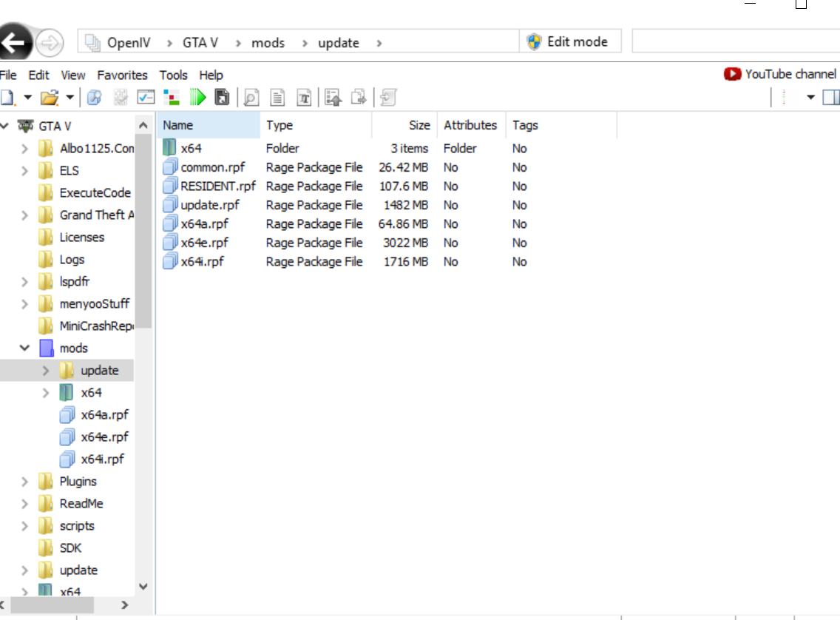Select the Logs tree folder
The image size is (840, 620).
[x=72, y=260]
